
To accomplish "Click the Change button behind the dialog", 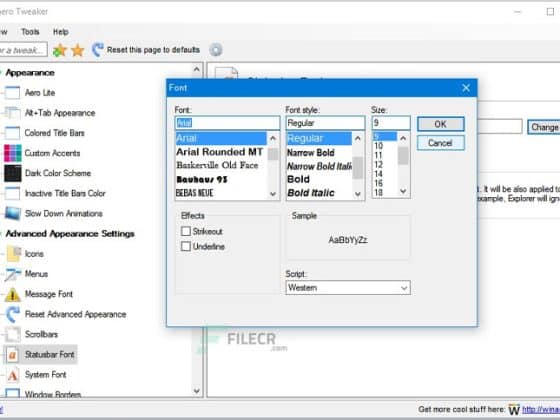I will tap(544, 127).
